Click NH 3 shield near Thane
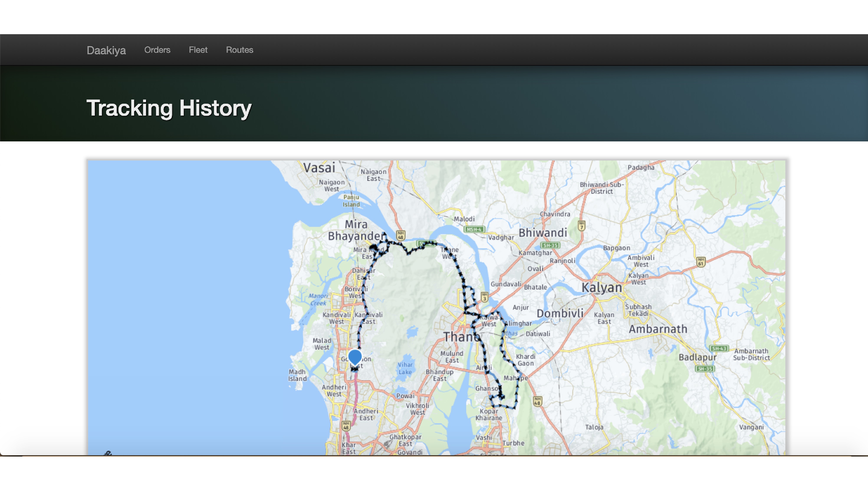 pos(484,297)
